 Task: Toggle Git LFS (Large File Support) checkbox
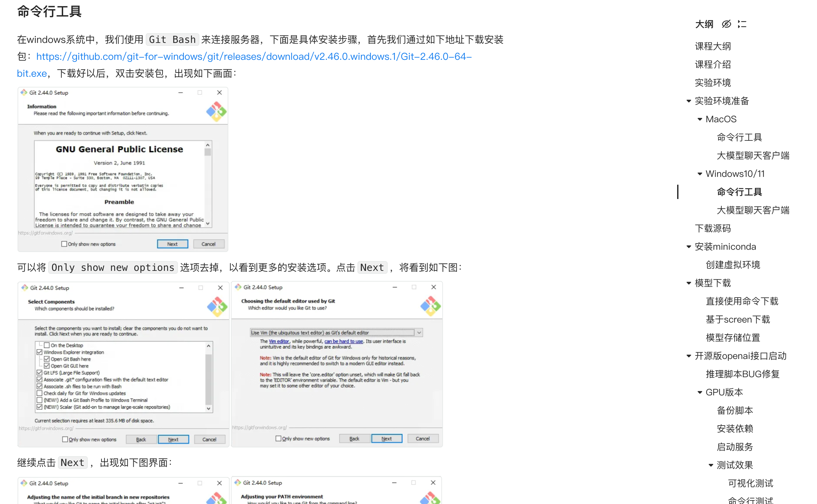point(40,373)
